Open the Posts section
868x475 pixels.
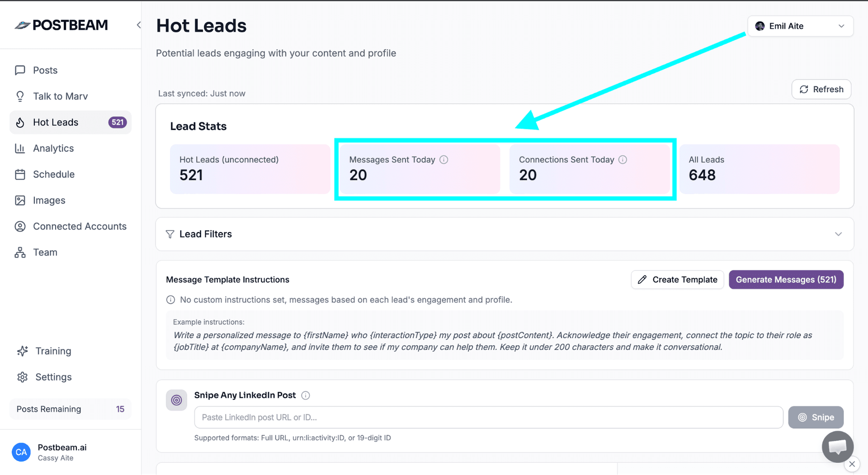tap(45, 70)
